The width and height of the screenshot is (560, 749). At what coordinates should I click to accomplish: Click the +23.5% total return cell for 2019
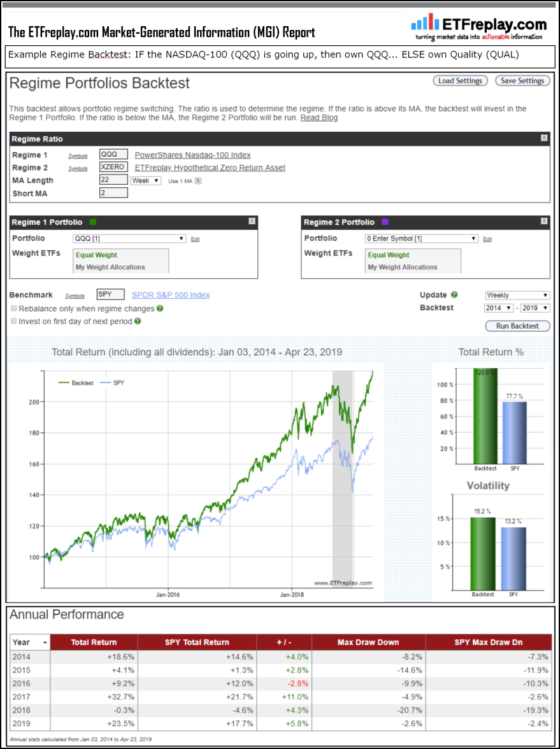94,724
